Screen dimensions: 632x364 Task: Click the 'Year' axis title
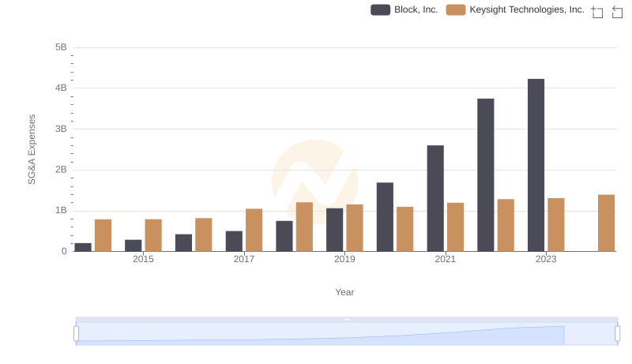coord(344,292)
